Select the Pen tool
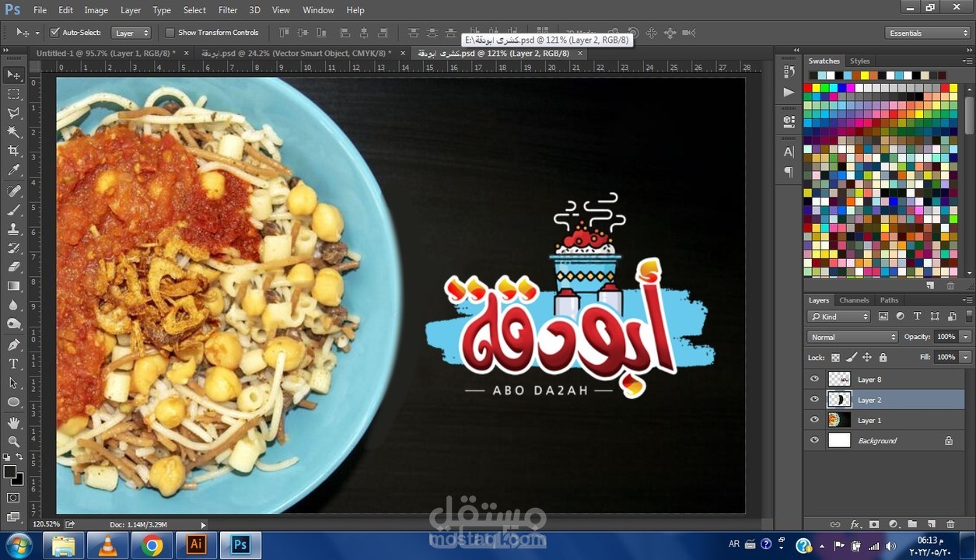Viewport: 976px width, 560px height. point(13,345)
